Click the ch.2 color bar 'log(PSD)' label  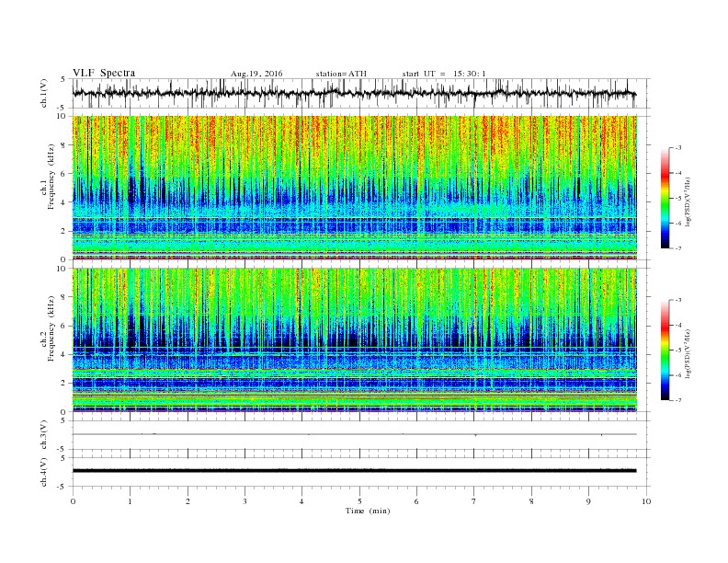[x=688, y=354]
